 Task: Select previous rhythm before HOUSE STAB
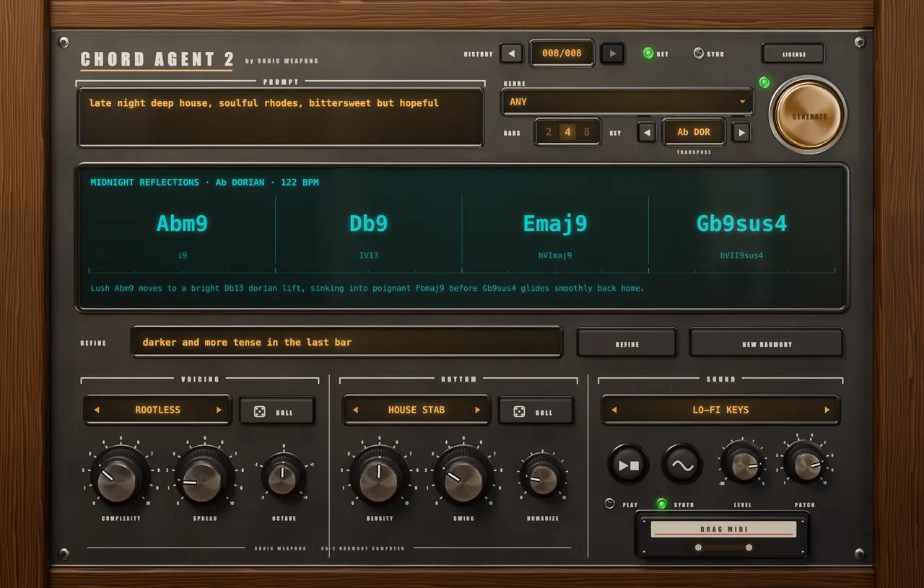point(356,410)
